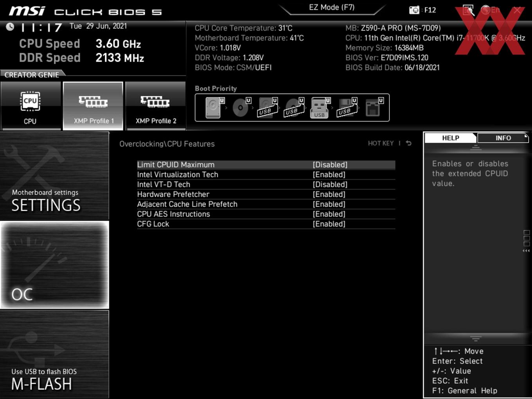The width and height of the screenshot is (532, 399).
Task: Change the Adjacent Cache Line Prefetch [Enabled] value
Action: tap(329, 204)
